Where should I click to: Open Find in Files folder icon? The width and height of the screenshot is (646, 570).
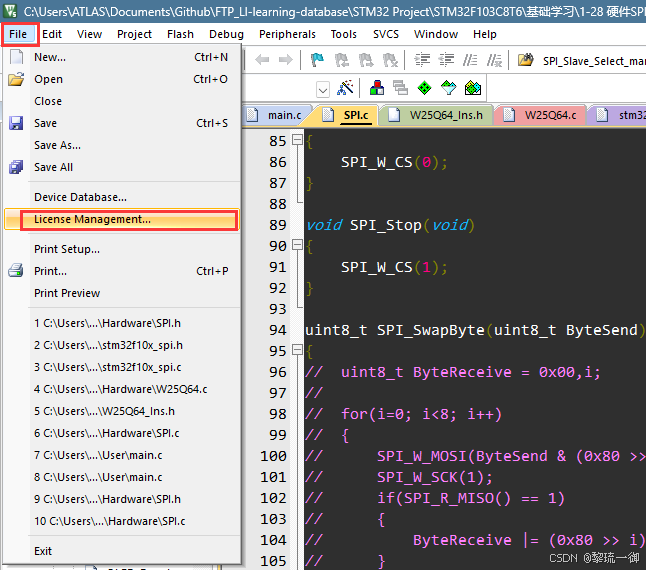(525, 60)
